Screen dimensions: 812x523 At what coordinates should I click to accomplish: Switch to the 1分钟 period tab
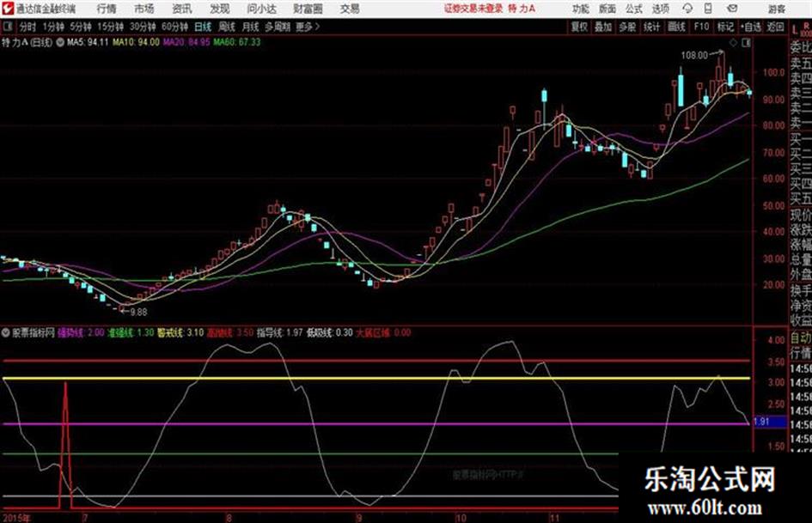click(x=52, y=27)
